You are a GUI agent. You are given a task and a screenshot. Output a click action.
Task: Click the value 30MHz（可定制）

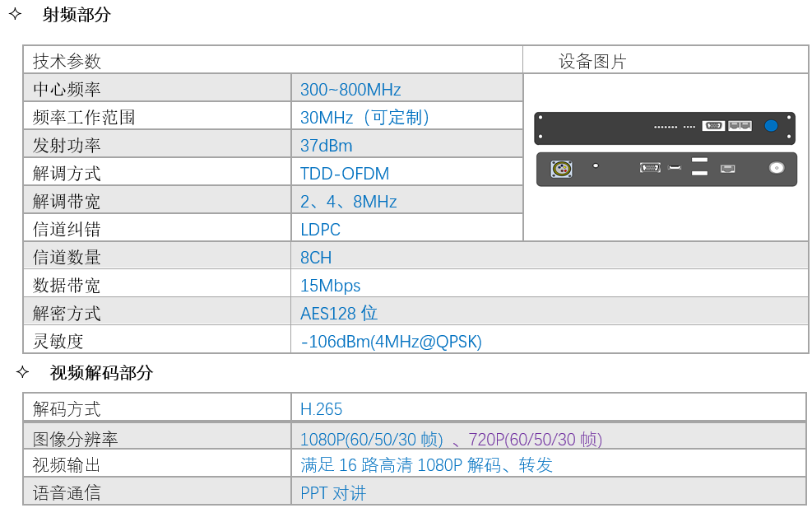365,117
